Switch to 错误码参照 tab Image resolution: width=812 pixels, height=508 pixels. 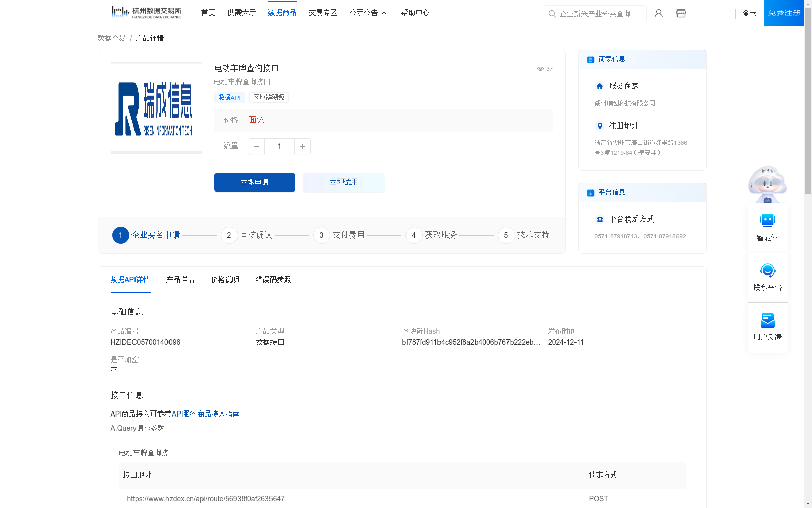coord(273,280)
